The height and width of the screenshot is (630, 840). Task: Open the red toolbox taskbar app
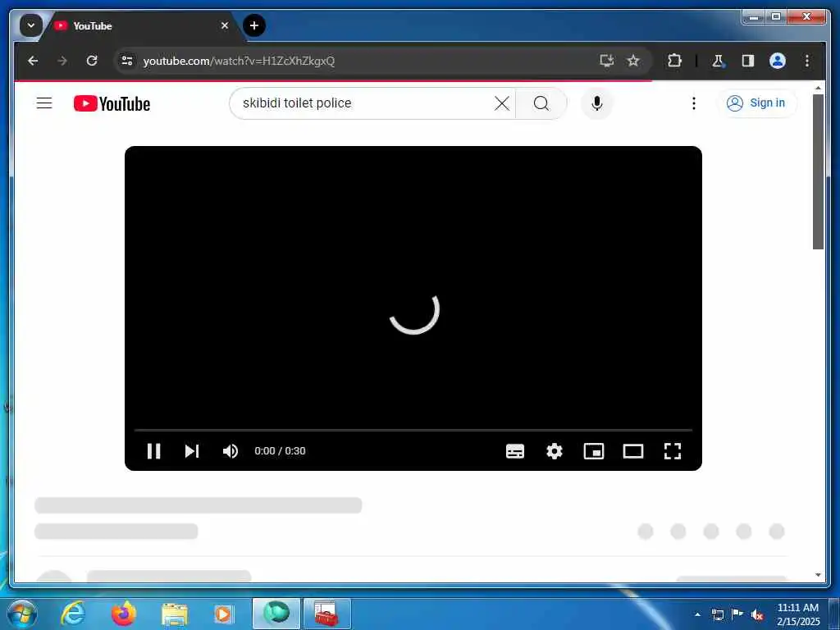pyautogui.click(x=326, y=614)
